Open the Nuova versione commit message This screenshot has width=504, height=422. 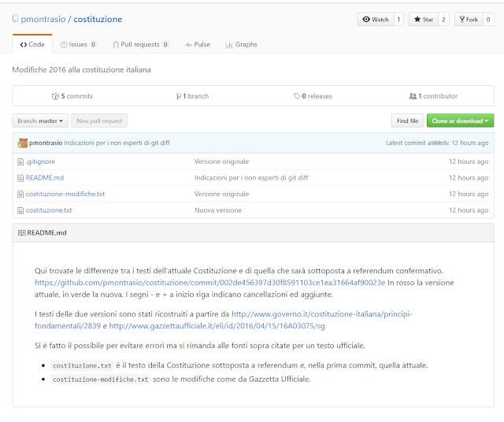pos(218,210)
